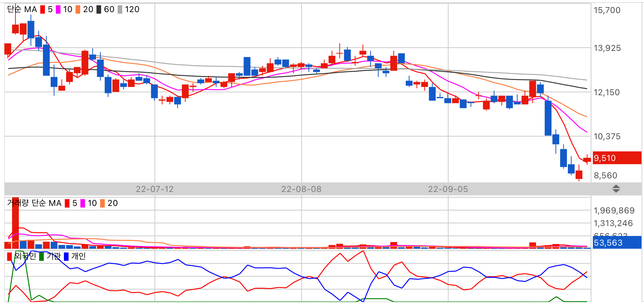644x307 pixels.
Task: Click the tall red volume spike bar
Action: [x=16, y=223]
